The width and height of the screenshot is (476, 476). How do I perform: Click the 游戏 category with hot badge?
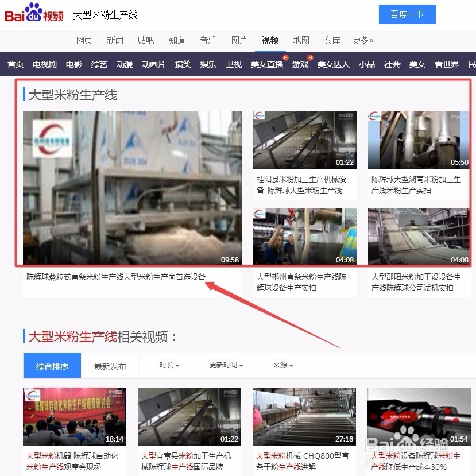point(300,65)
